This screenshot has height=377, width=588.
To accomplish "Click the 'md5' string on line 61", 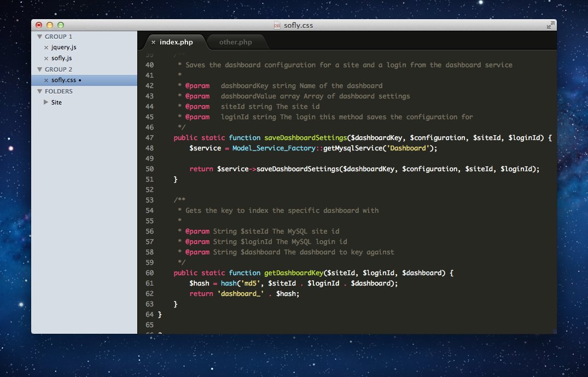I will pos(250,283).
